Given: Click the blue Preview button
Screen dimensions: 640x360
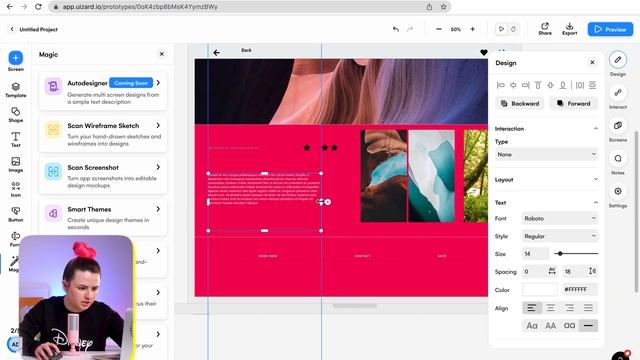Looking at the screenshot, I should [610, 29].
